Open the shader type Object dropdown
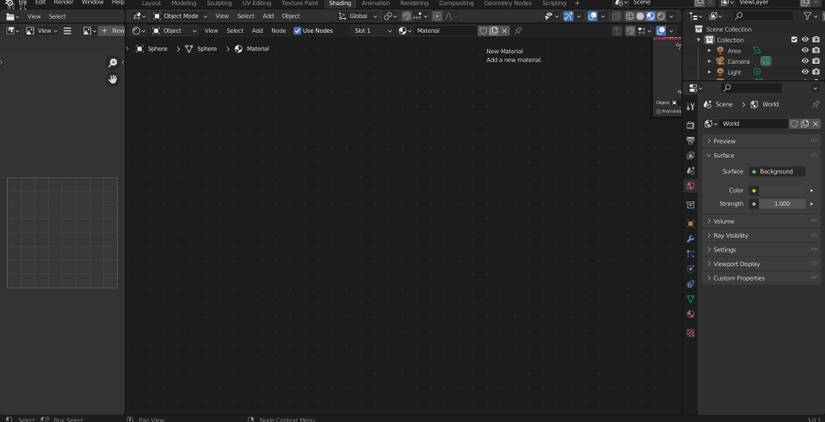 (x=175, y=31)
